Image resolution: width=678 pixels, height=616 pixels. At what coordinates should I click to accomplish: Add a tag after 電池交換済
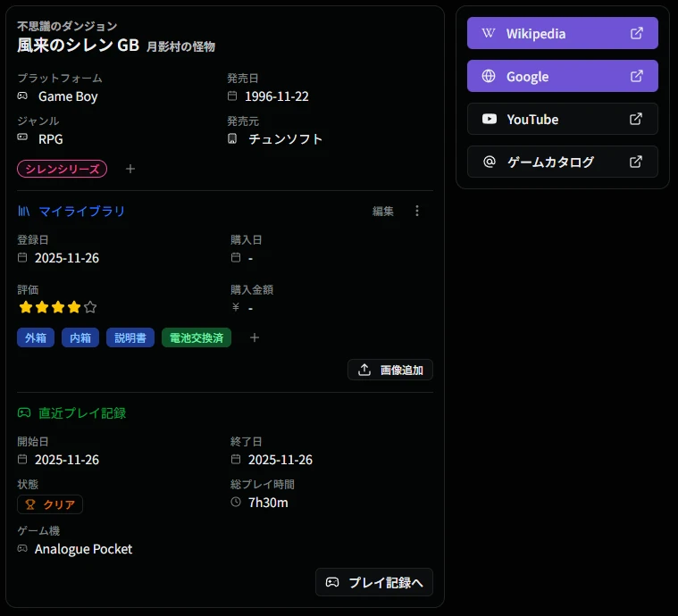255,337
